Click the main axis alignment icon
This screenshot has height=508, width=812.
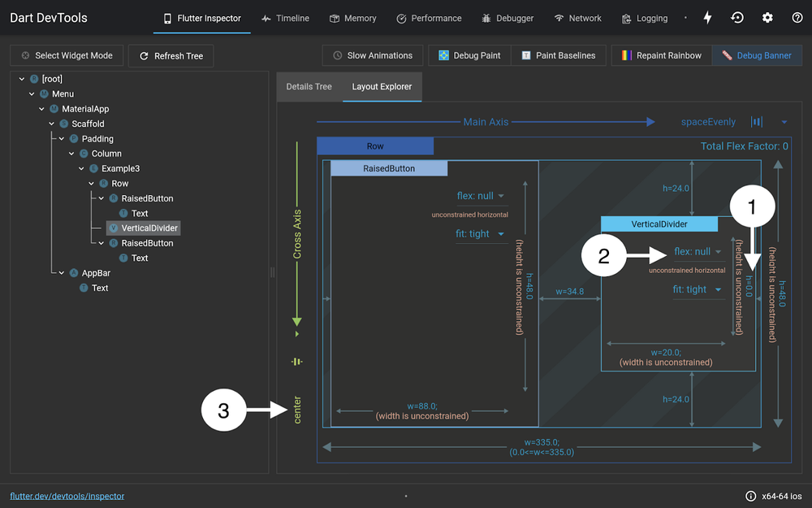click(x=757, y=122)
